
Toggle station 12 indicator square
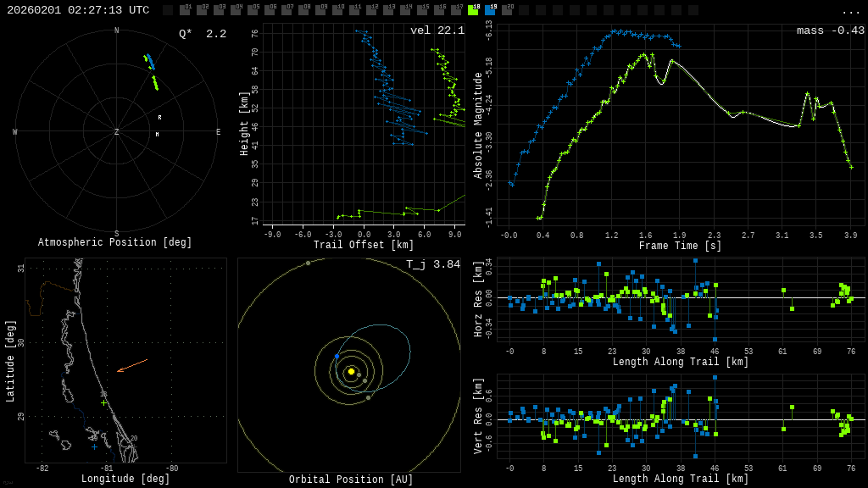pyautogui.click(x=371, y=10)
